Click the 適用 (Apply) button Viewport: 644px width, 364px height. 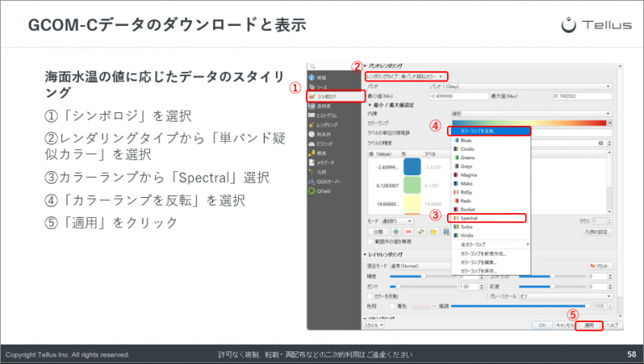point(589,325)
